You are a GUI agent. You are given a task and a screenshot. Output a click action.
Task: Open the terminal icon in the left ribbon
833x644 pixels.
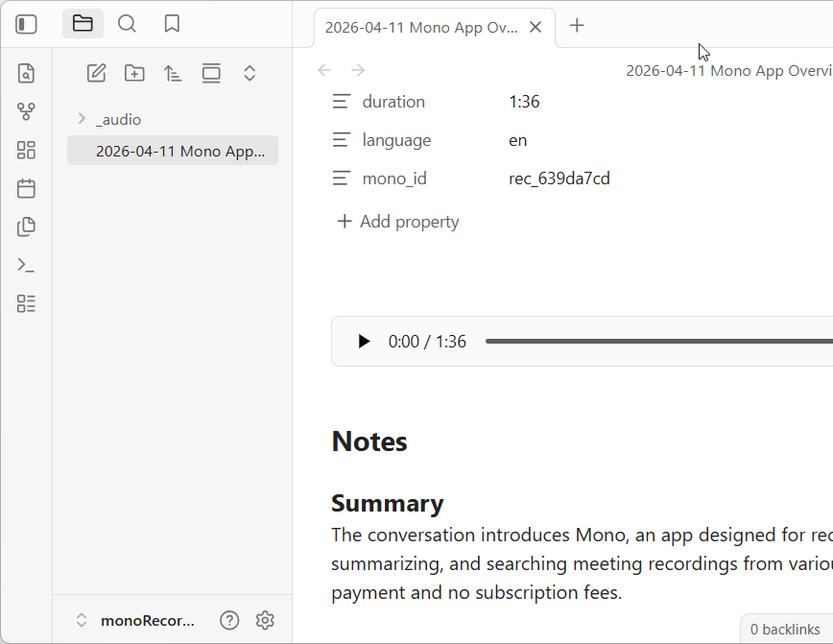coord(26,265)
